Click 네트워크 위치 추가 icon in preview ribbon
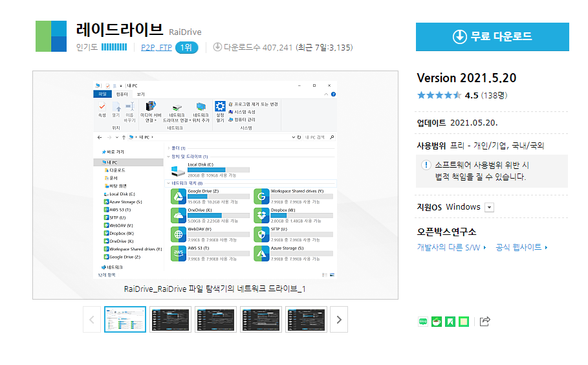This screenshot has width=588, height=365. (201, 107)
